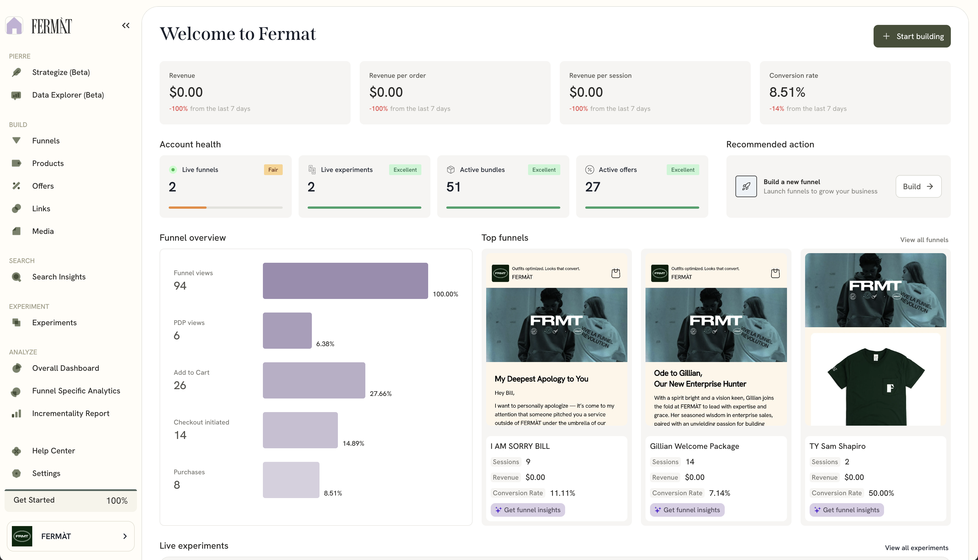Image resolution: width=978 pixels, height=560 pixels.
Task: Open Strategize (Beta) feather icon
Action: (x=16, y=72)
